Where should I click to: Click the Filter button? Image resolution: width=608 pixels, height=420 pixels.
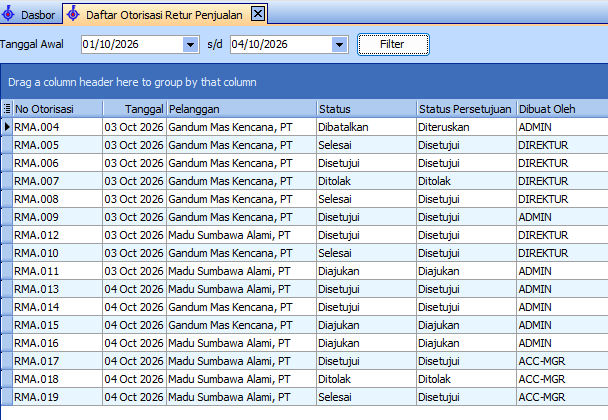(x=393, y=45)
